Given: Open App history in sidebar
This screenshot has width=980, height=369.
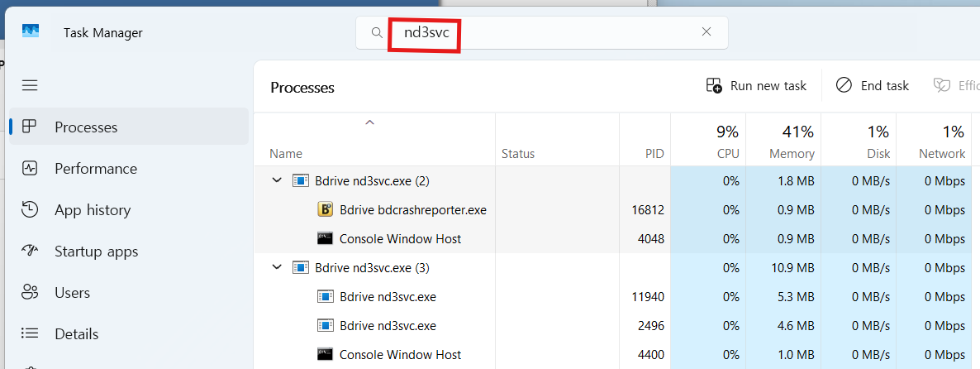Looking at the screenshot, I should point(92,209).
